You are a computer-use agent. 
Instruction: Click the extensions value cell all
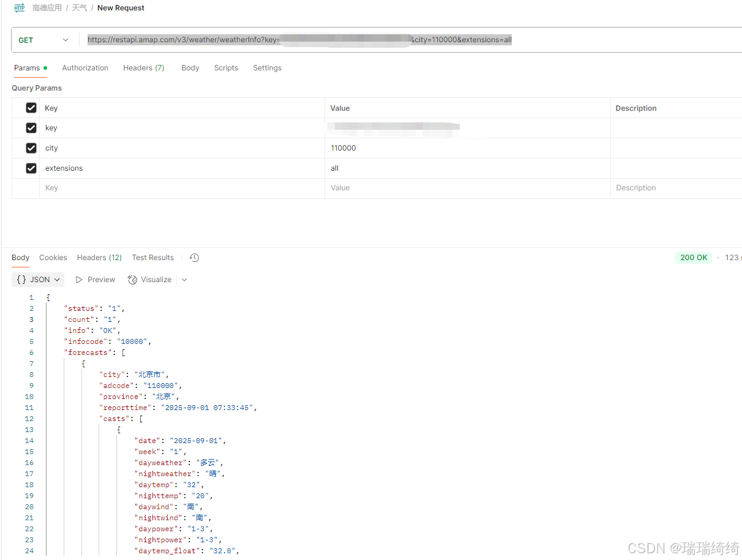[467, 168]
